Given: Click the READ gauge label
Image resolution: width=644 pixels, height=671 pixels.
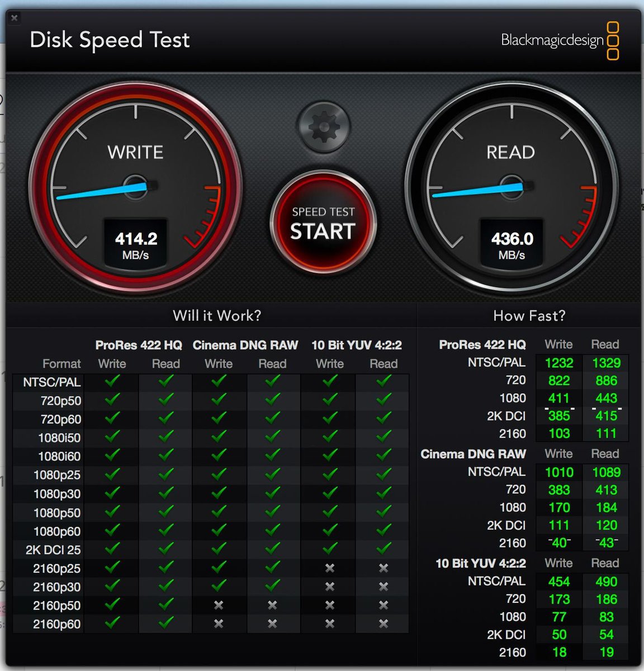Looking at the screenshot, I should [x=511, y=152].
